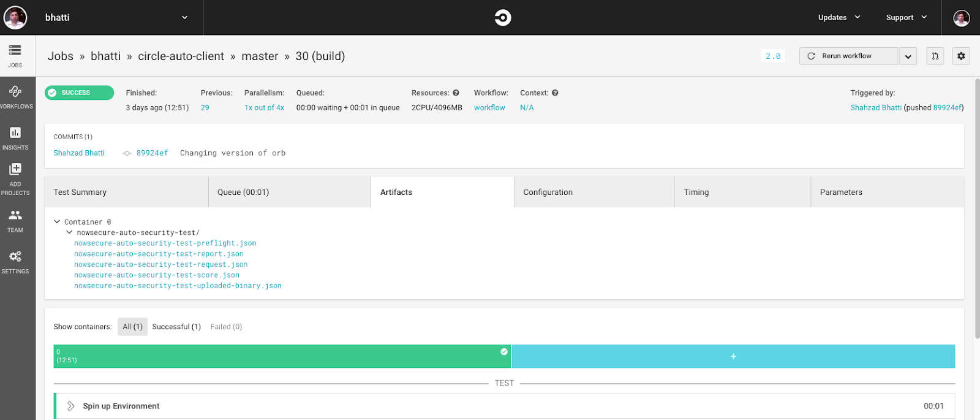Filter by Failed (0) containers
980x420 pixels.
(226, 327)
